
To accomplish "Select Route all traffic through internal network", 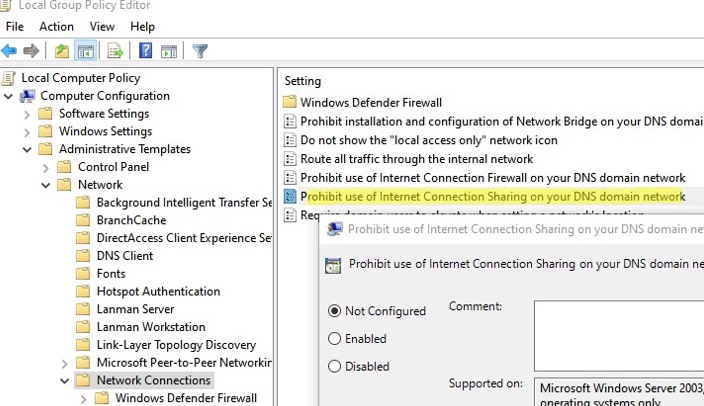I will click(416, 159).
